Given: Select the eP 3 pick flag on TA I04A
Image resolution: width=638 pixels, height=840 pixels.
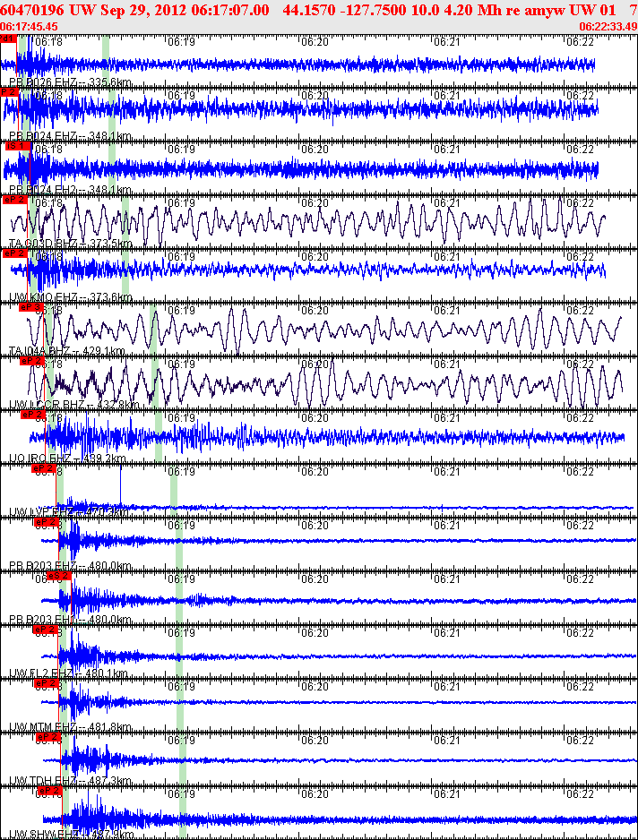Looking at the screenshot, I should point(30,307).
